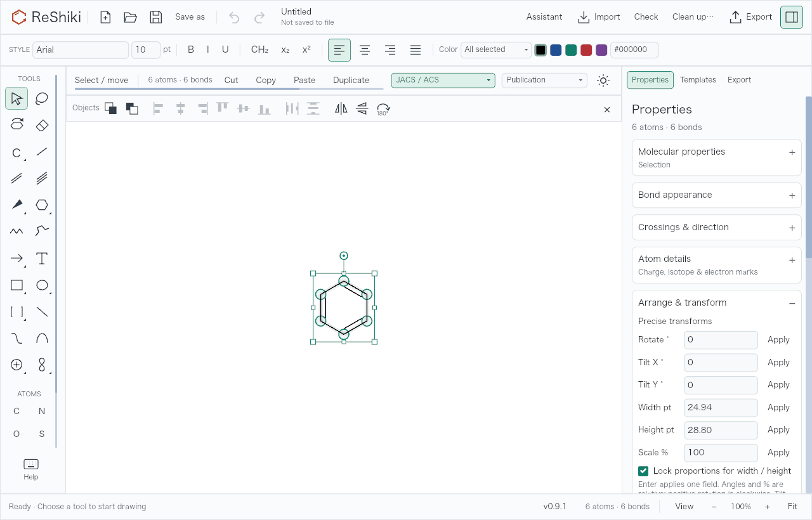Select the rectangle shape tool
Screen dimensions: 812x520
pos(16,285)
